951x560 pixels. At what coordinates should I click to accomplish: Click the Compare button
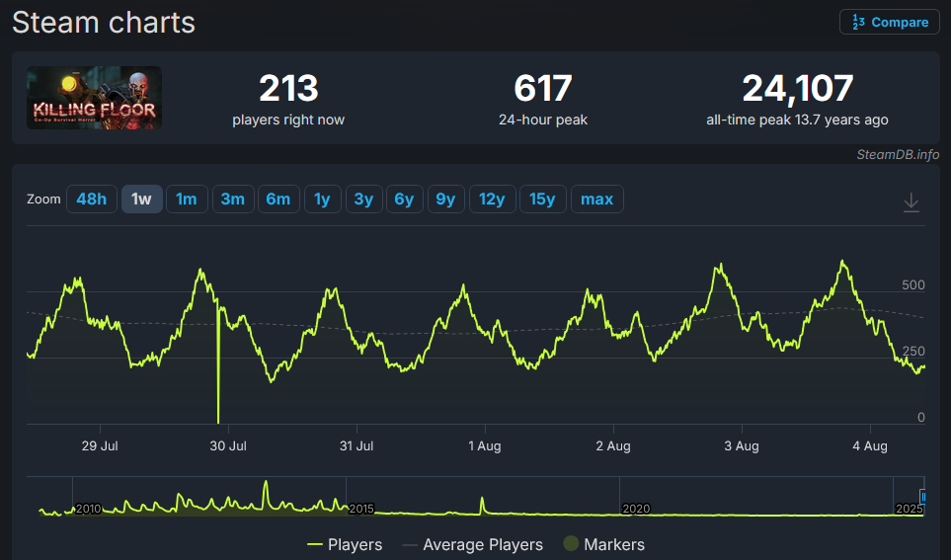[x=889, y=23]
